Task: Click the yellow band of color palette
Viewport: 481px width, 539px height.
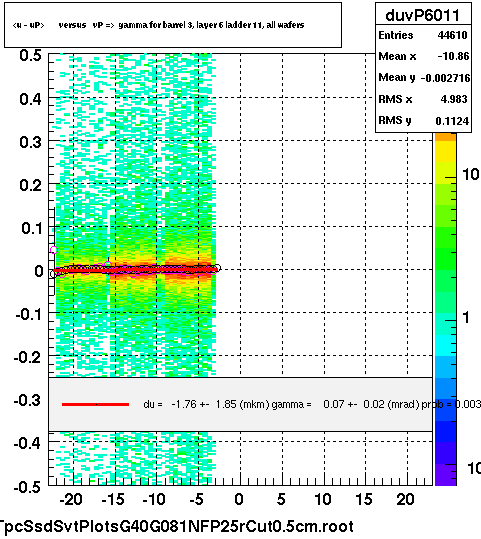Action: pos(446,152)
